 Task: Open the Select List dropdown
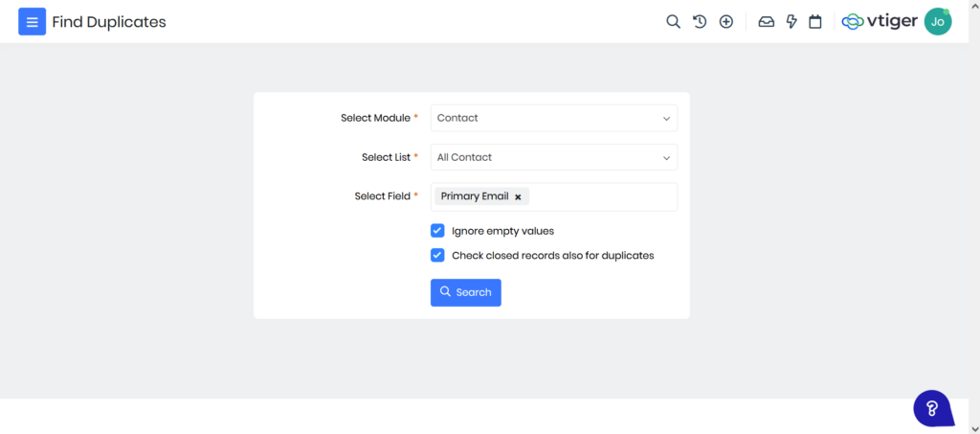point(553,157)
